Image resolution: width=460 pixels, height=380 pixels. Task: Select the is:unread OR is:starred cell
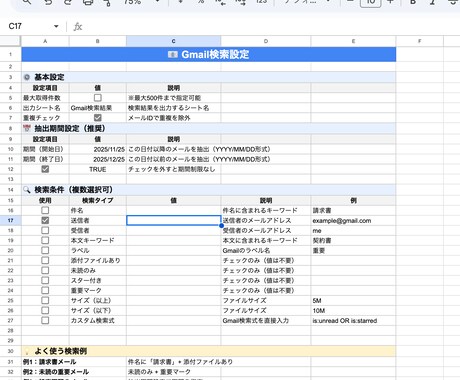coord(353,320)
